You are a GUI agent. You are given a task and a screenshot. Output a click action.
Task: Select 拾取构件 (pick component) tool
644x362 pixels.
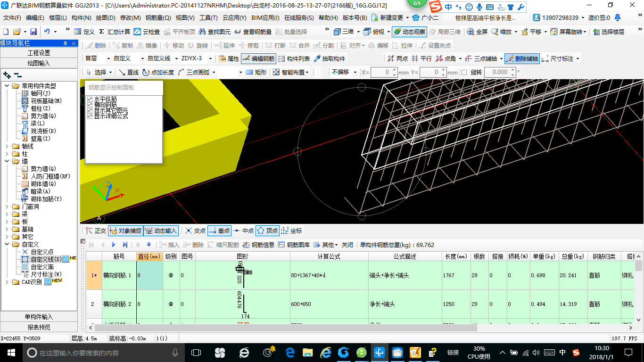(329, 58)
